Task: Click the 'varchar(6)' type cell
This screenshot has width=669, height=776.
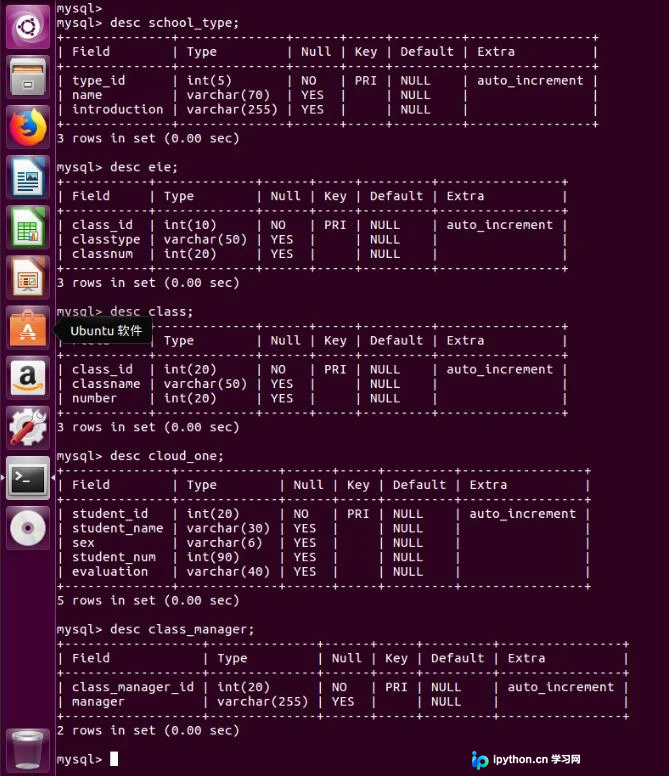Action: coord(224,543)
